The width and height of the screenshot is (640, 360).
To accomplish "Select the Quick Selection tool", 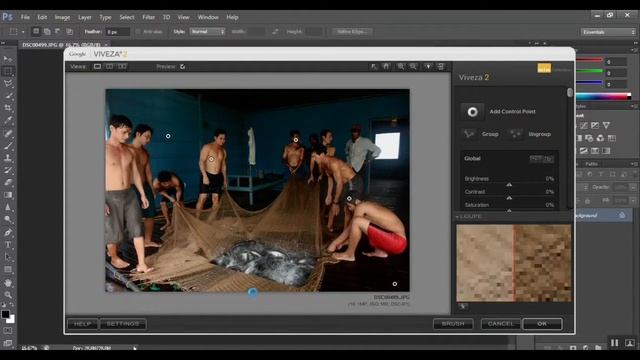I will pyautogui.click(x=8, y=96).
